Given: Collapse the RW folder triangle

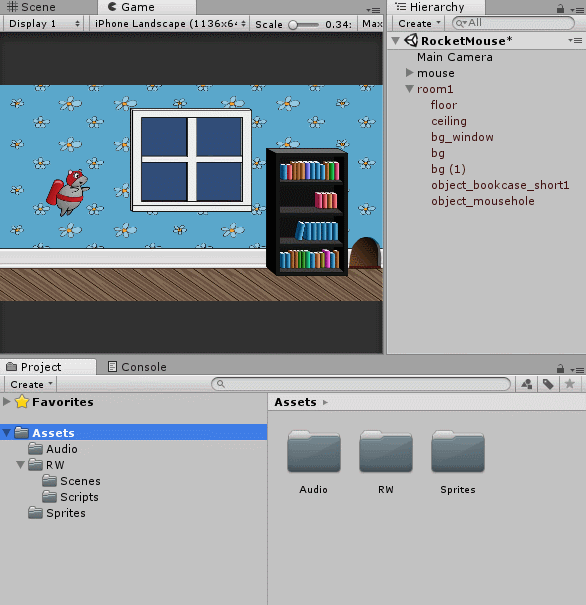Looking at the screenshot, I should point(20,465).
